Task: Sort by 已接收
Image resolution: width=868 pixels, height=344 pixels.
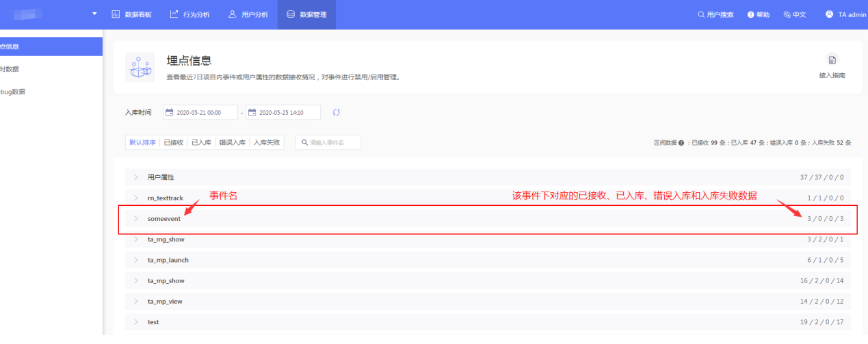Action: [174, 142]
